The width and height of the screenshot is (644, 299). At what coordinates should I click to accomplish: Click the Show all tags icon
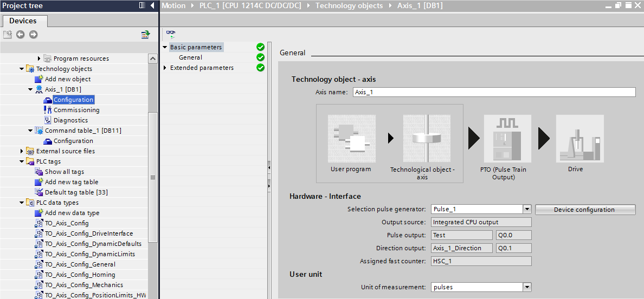(39, 172)
